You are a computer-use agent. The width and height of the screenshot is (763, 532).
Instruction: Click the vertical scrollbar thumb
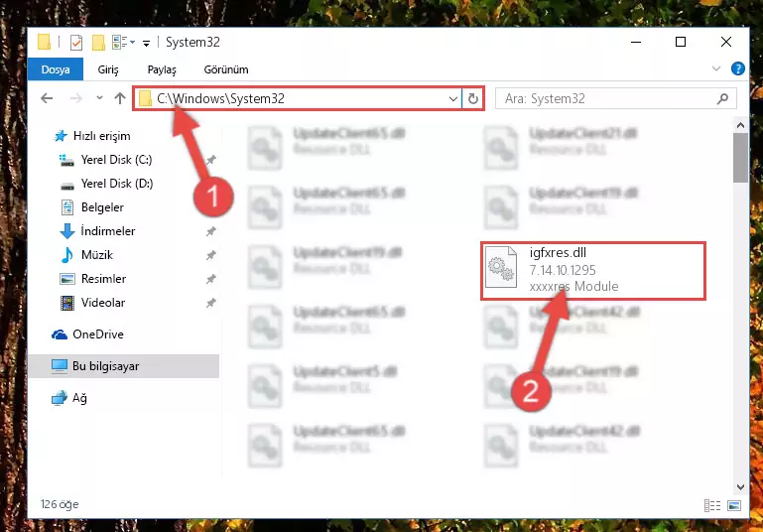(x=740, y=158)
